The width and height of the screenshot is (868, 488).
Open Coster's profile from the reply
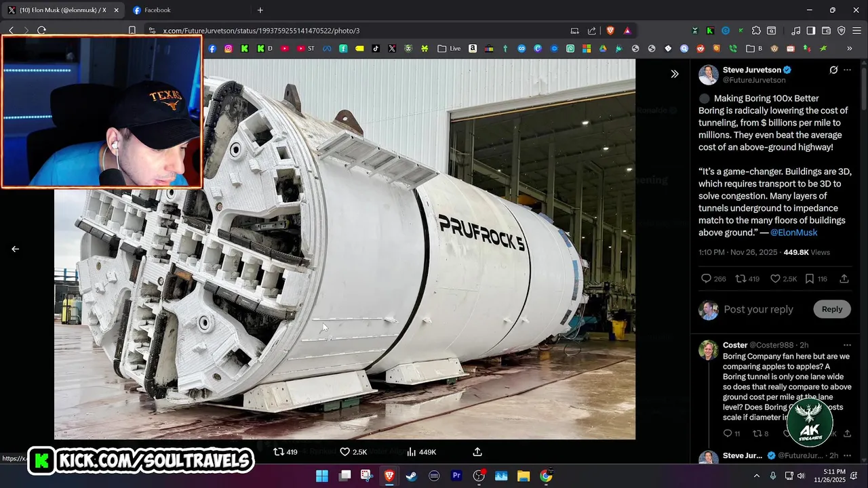734,345
